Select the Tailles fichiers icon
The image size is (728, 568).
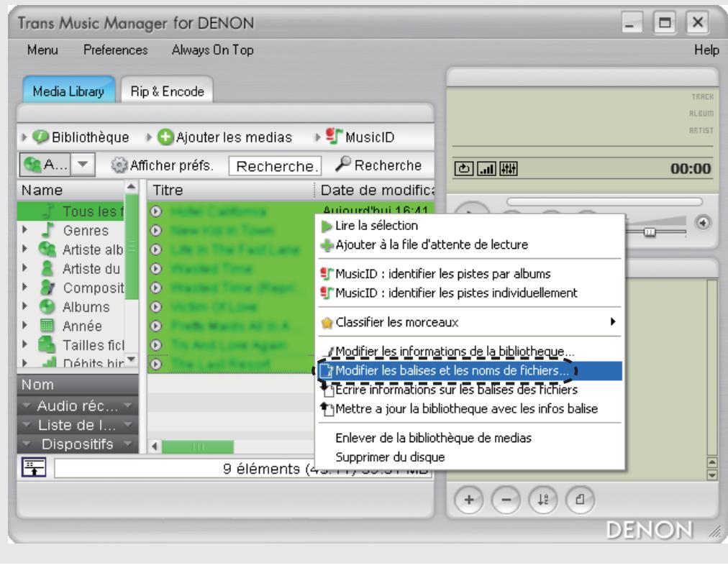click(x=47, y=345)
